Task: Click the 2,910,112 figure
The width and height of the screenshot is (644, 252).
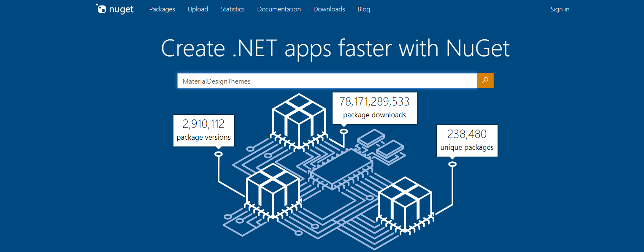Action: [204, 124]
